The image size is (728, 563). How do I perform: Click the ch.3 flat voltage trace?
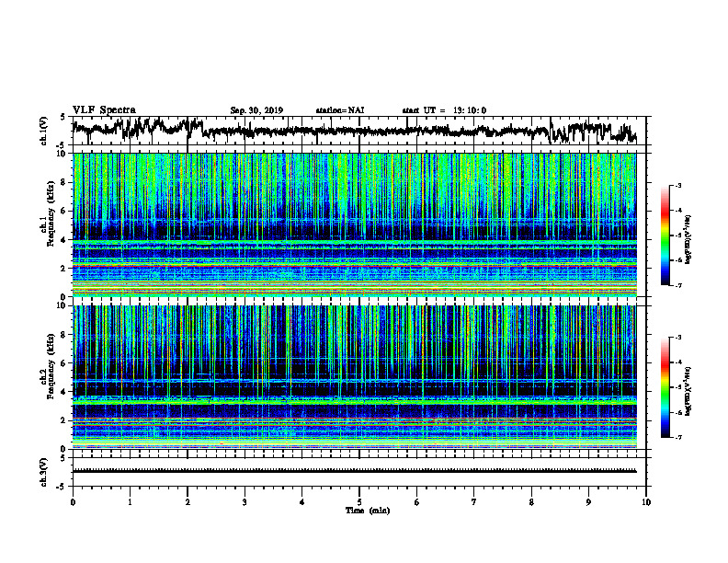(x=354, y=471)
